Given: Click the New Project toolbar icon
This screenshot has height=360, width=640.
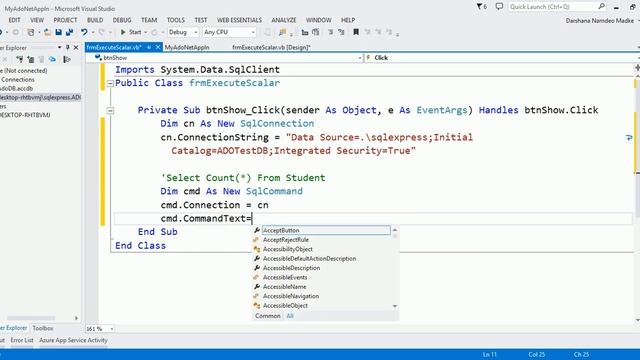Looking at the screenshot, I should pos(31,32).
